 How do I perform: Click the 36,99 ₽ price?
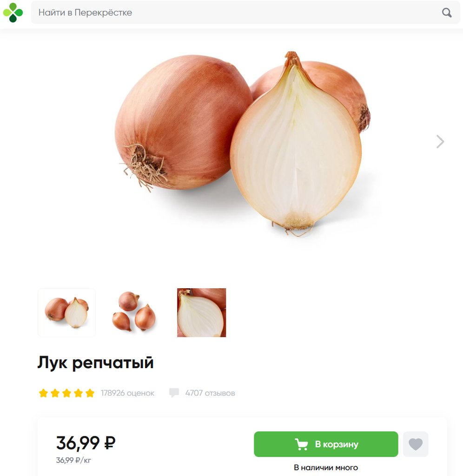click(86, 443)
